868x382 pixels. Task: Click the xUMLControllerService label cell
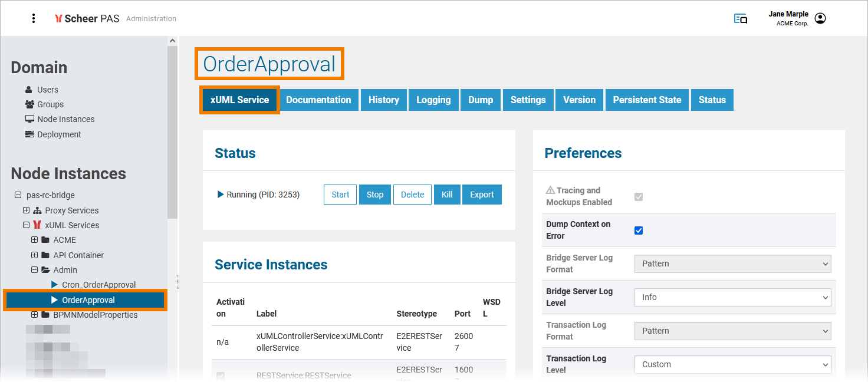click(320, 342)
